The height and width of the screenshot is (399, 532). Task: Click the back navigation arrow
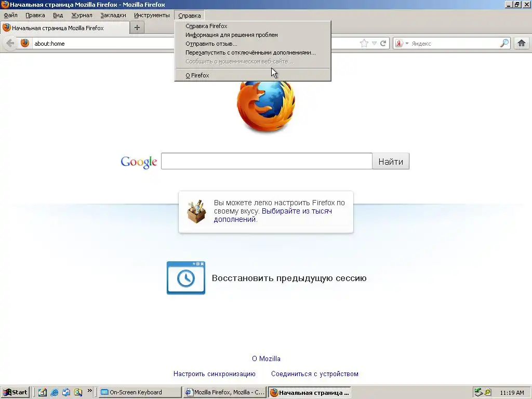[x=10, y=44]
